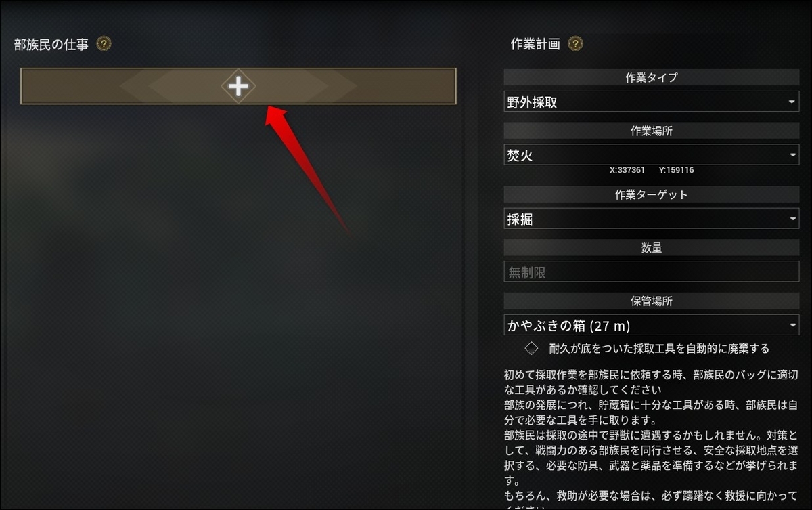
Task: Select the 作業ターゲット section header
Action: 652,194
